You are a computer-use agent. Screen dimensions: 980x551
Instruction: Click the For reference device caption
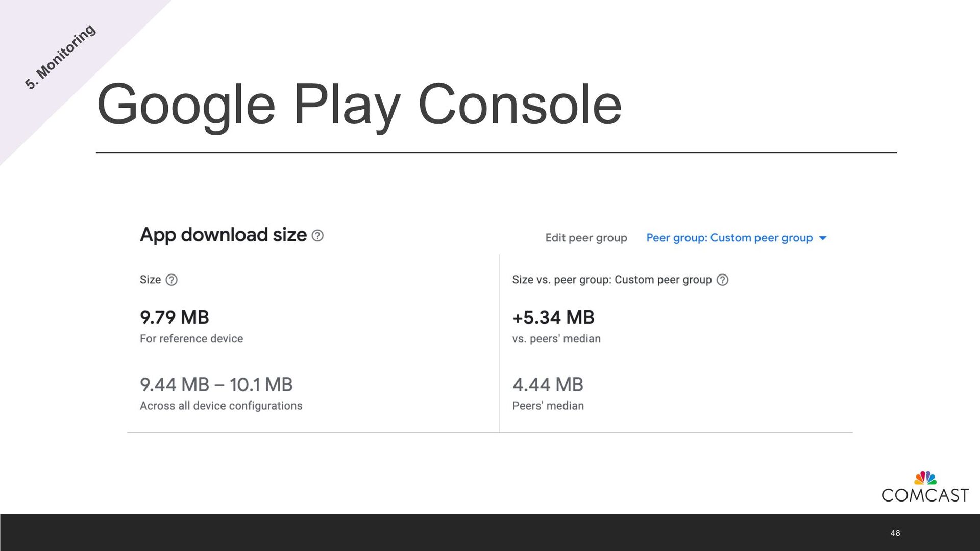click(191, 339)
